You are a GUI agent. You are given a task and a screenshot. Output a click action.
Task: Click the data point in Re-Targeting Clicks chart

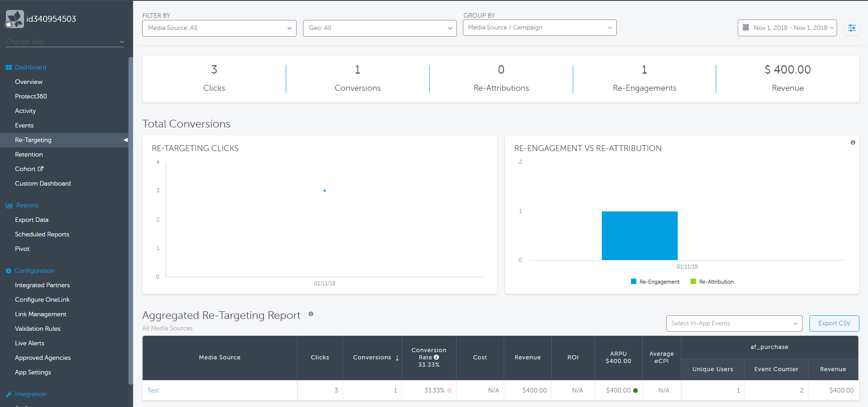(x=325, y=191)
